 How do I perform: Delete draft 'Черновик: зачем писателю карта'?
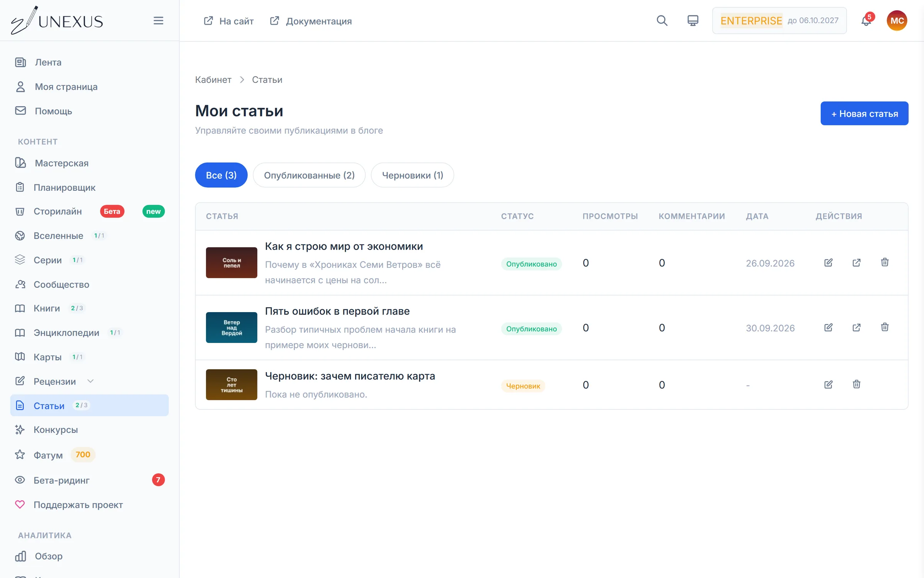click(x=856, y=384)
